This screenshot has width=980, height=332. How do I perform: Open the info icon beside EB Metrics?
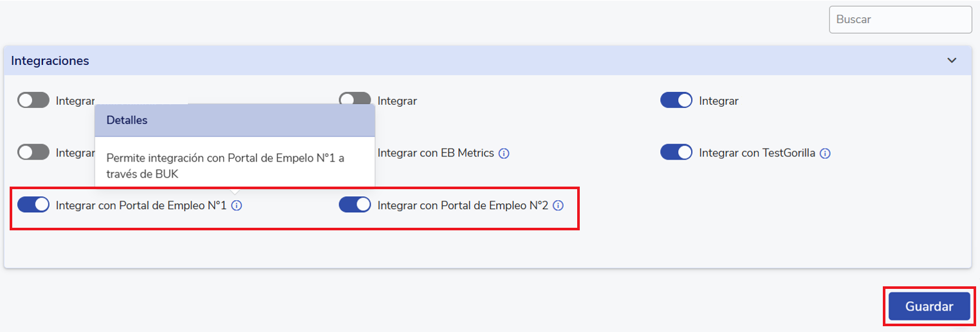point(504,154)
